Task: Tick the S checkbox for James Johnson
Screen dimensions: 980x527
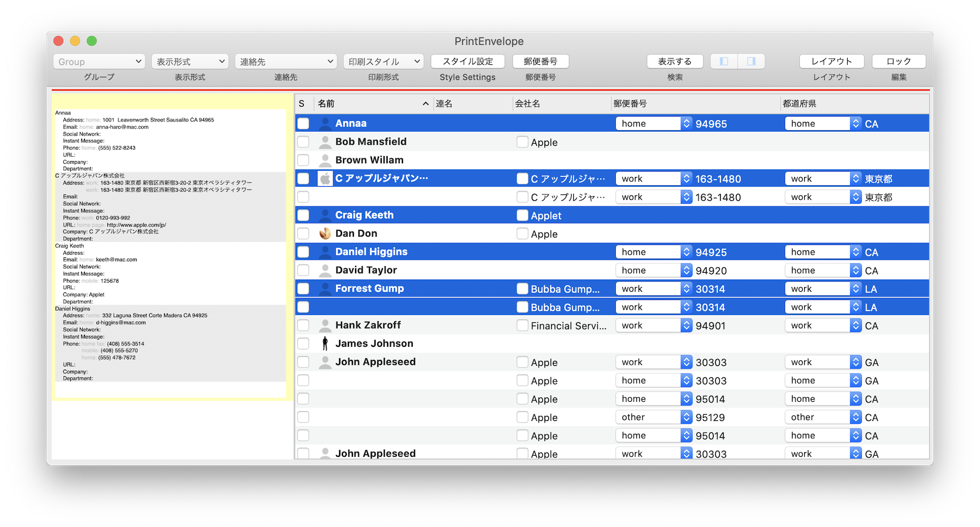Action: (303, 344)
